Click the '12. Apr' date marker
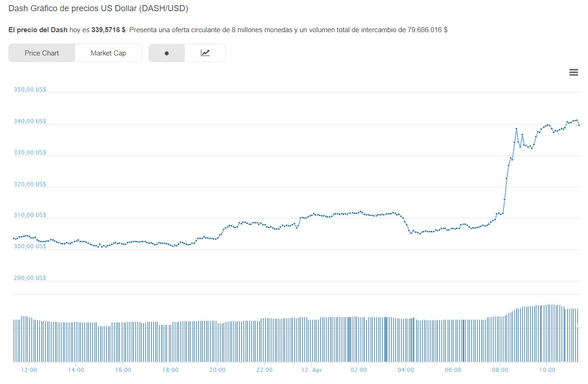The width and height of the screenshot is (588, 384). (x=312, y=370)
